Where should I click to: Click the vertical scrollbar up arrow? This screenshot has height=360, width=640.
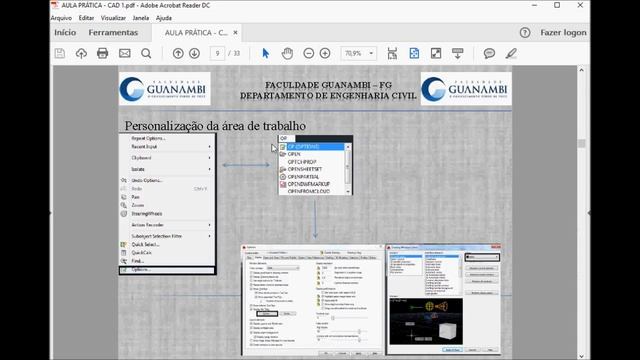click(582, 70)
